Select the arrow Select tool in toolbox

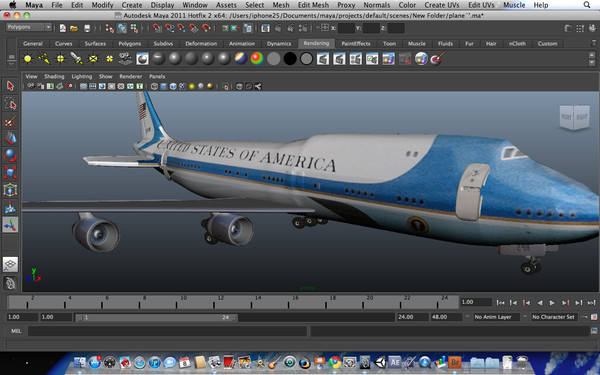tap(10, 86)
